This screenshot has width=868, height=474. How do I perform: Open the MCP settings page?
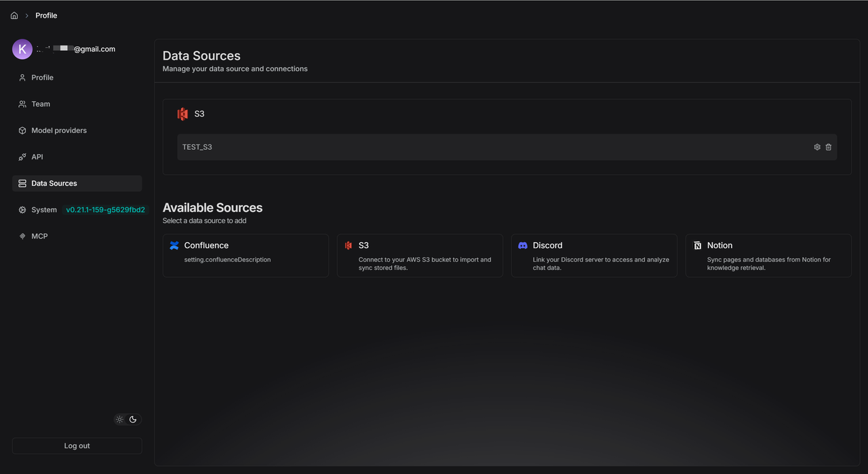(39, 237)
